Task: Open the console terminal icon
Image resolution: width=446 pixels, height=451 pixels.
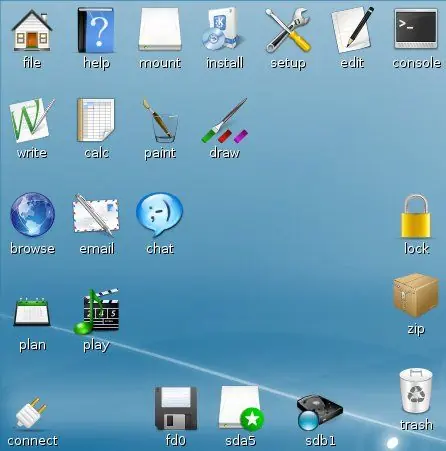Action: (416, 29)
